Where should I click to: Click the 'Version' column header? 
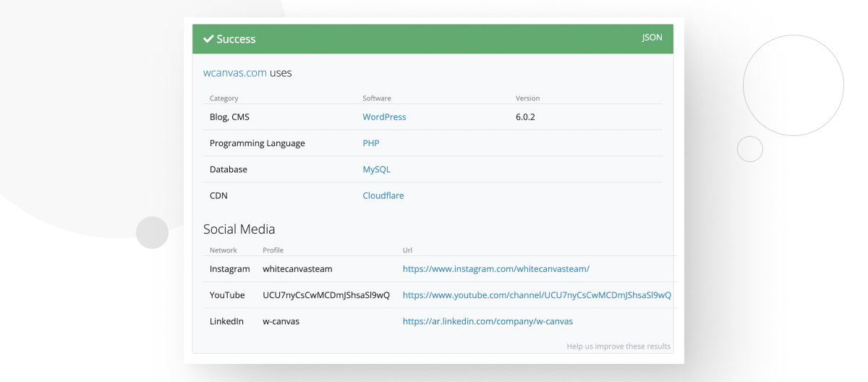[527, 98]
